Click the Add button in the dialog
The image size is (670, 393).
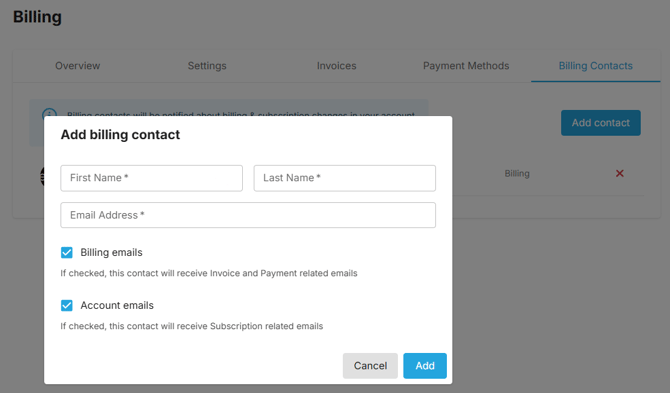click(425, 366)
